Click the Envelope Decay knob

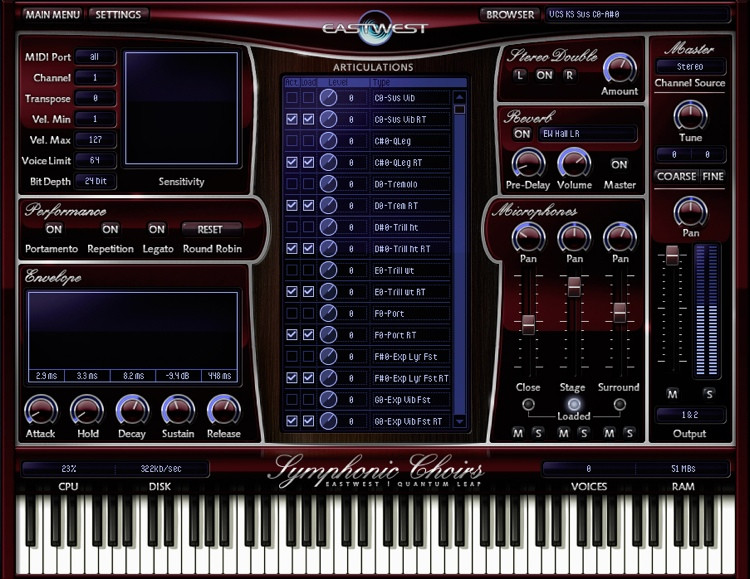(x=132, y=411)
